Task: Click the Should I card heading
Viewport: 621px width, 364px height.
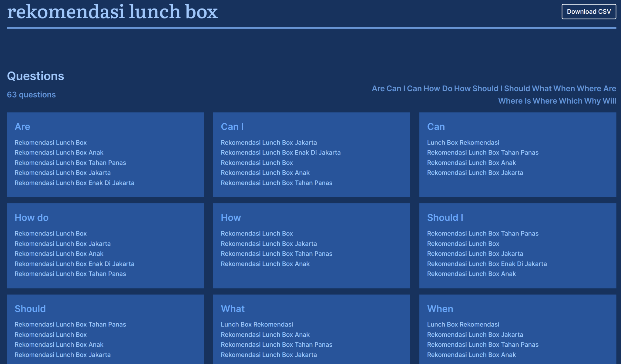Action: (x=445, y=218)
